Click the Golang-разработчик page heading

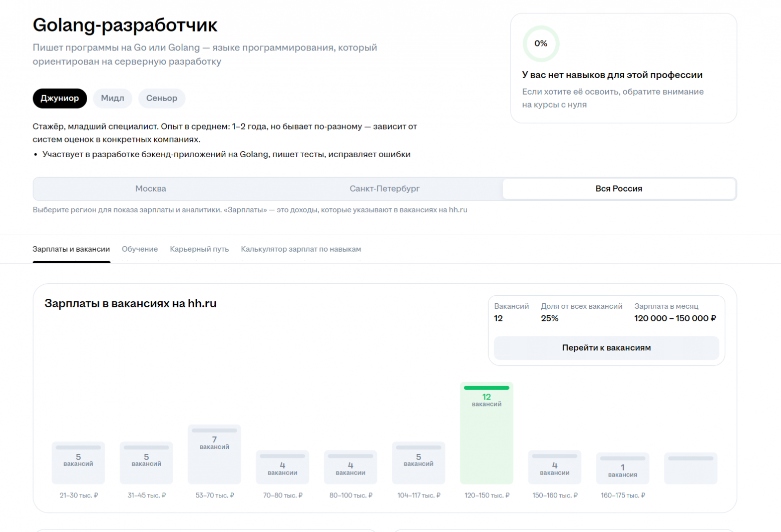[x=125, y=25]
